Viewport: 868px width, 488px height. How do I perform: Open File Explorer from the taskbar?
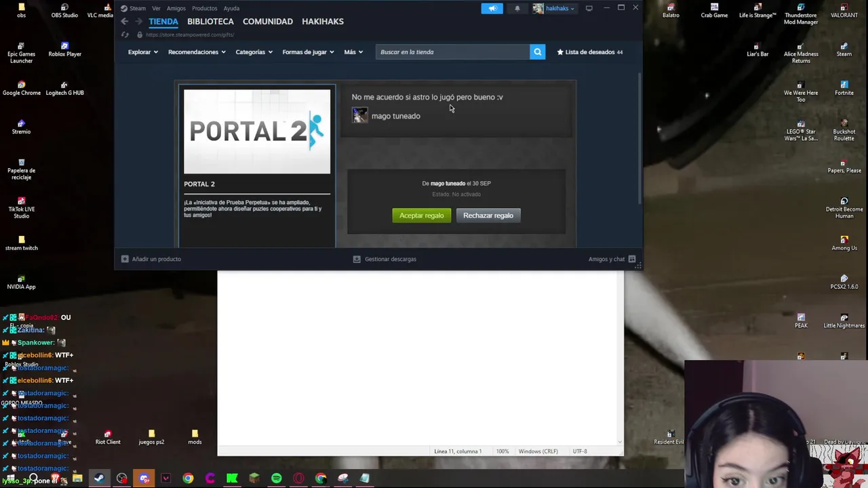77,479
